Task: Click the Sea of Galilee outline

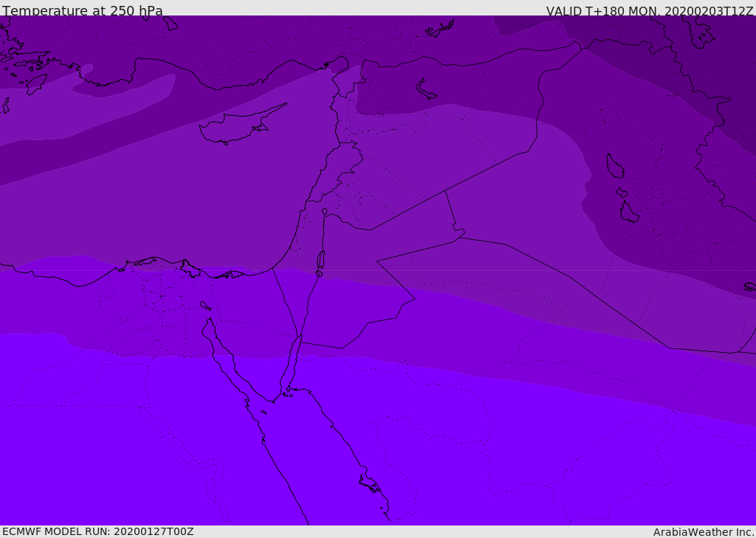Action: point(325,212)
